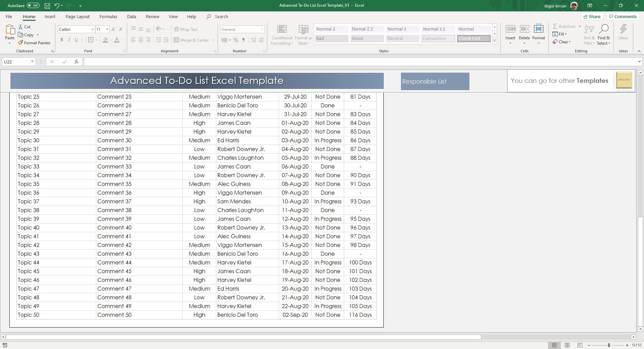
Task: Click the Share button
Action: pyautogui.click(x=592, y=16)
